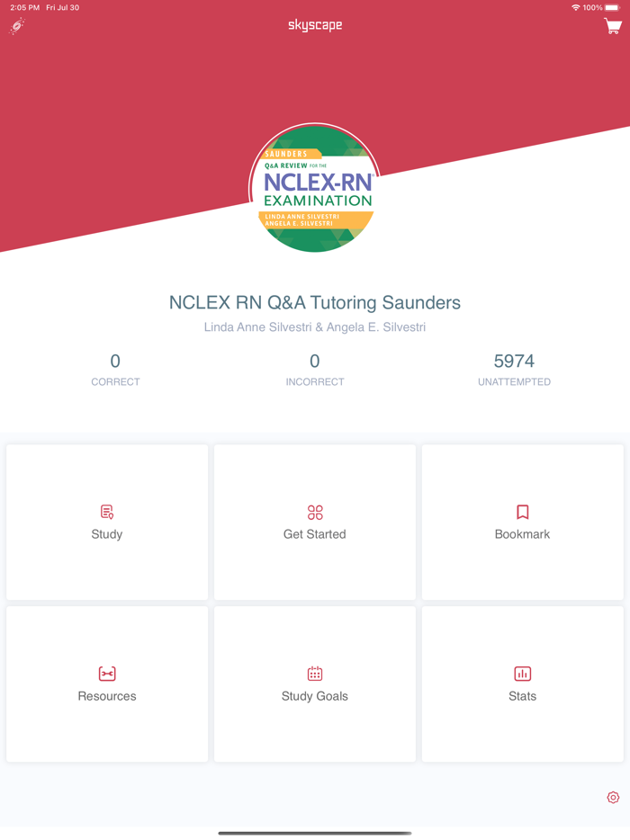The height and width of the screenshot is (840, 630).
Task: View Stats via the bar chart icon
Action: click(522, 672)
